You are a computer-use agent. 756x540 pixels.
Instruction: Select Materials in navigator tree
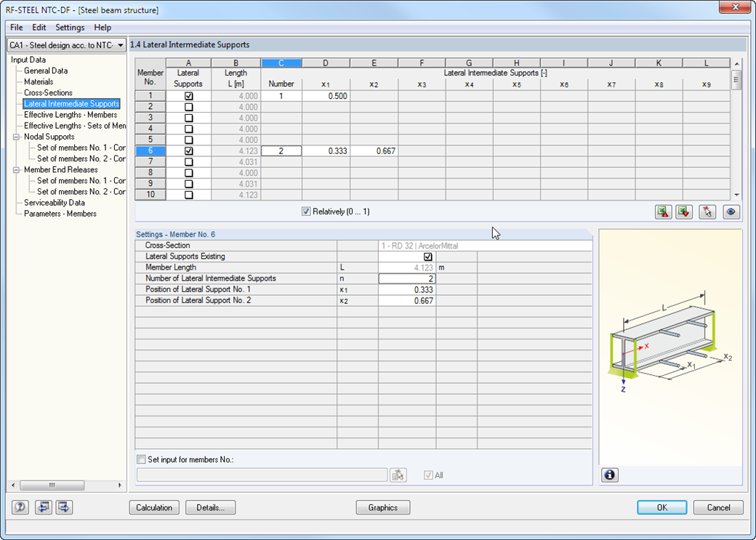[x=39, y=82]
